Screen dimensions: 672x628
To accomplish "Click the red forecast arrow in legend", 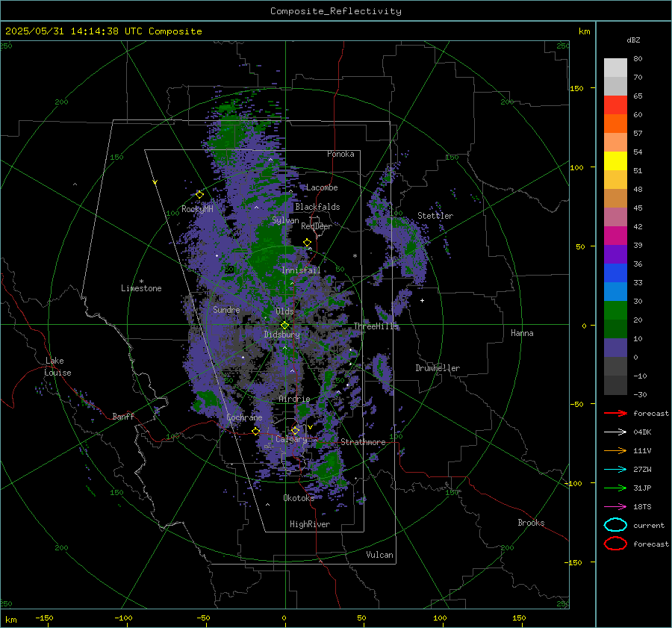I will tap(615, 413).
